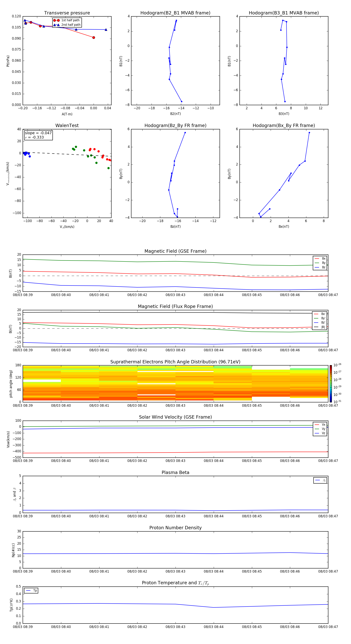This screenshot has height=644, width=351.
Task: Click the 'slope = -0.047' annotation
Action: [x=38, y=133]
